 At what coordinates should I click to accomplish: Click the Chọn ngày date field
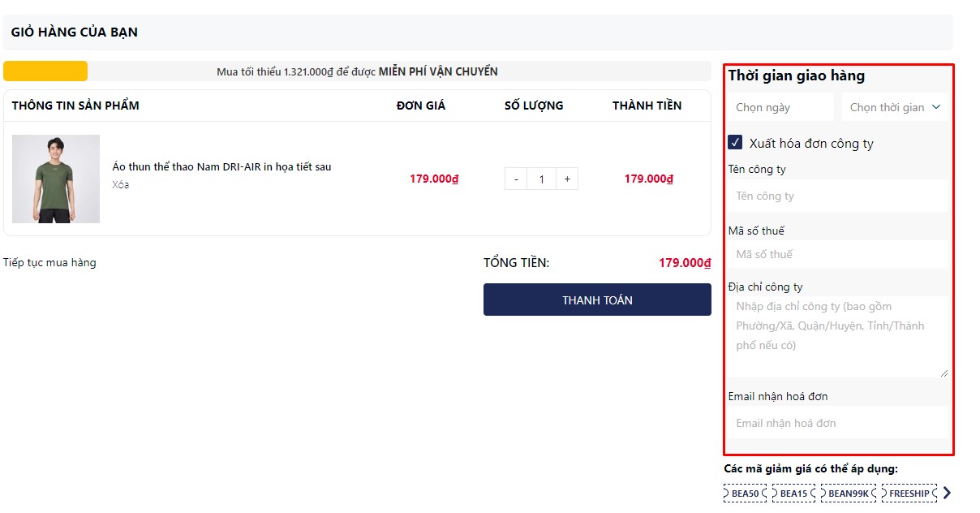tap(780, 107)
